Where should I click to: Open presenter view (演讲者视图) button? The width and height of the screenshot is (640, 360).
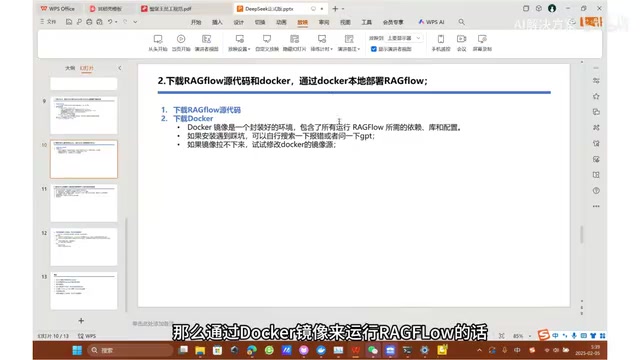(x=207, y=43)
